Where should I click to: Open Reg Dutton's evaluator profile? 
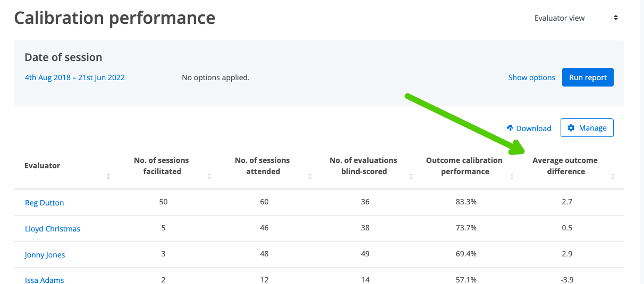click(x=45, y=203)
